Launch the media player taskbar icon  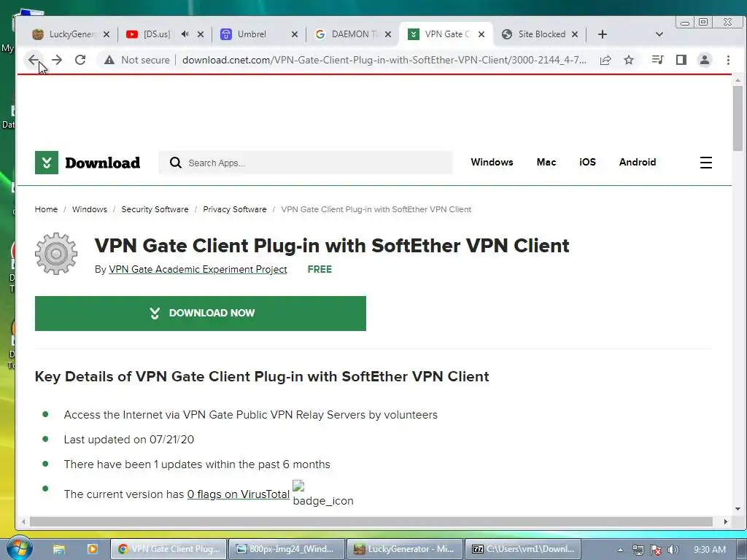[93, 549]
